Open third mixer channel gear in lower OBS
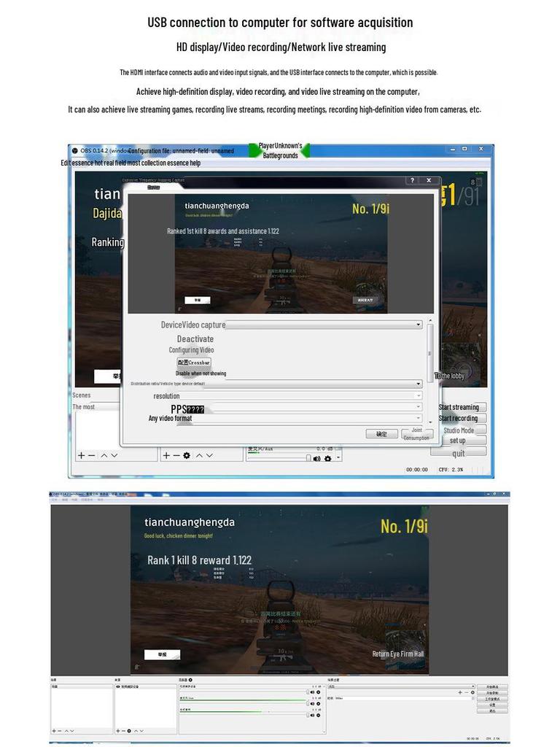 [318, 715]
